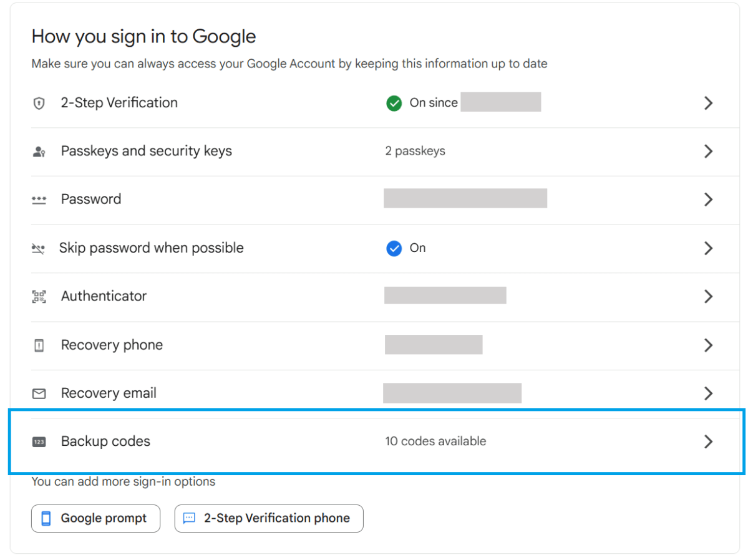Click the Authenticator QR code icon
This screenshot has height=560, width=748.
(x=39, y=296)
